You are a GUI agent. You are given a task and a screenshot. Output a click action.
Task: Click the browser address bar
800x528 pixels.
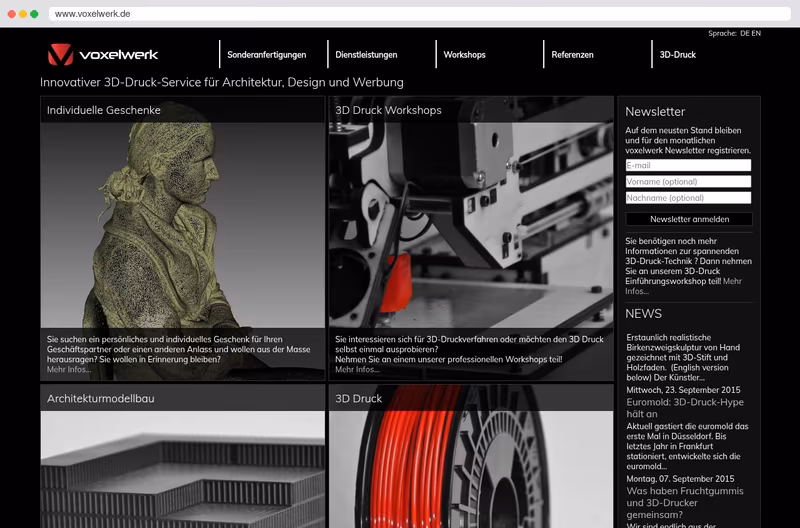[419, 14]
